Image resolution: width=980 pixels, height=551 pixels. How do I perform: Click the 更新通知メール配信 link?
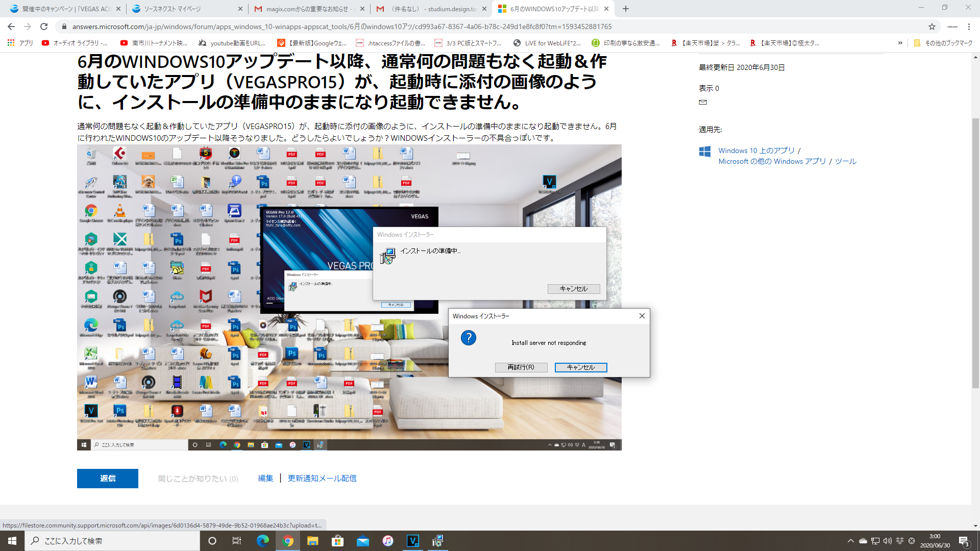[x=322, y=478]
